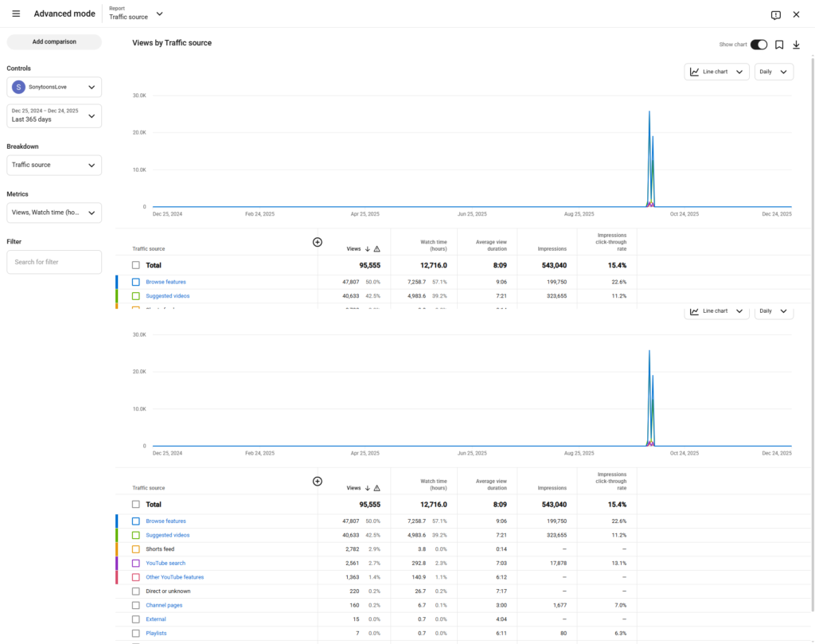815x644 pixels.
Task: Click the bookmark save report icon
Action: pos(779,45)
